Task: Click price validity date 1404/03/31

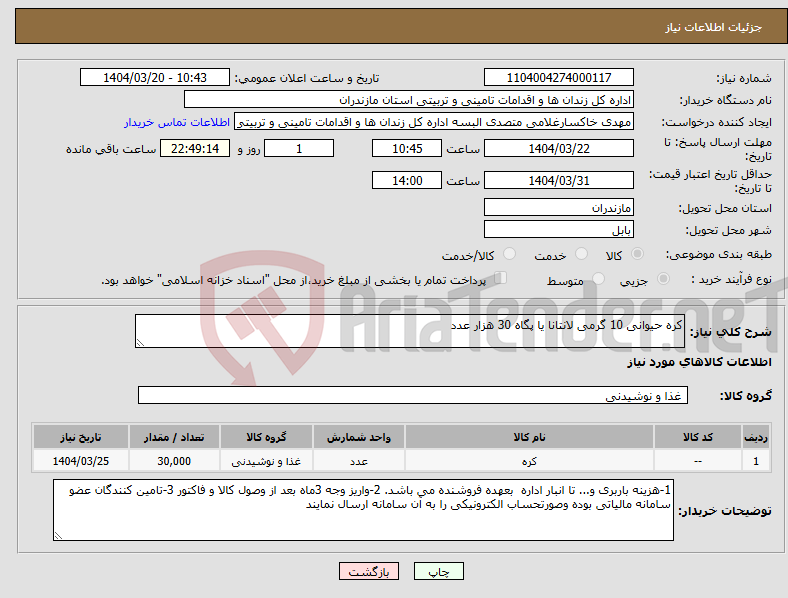Action: (558, 180)
